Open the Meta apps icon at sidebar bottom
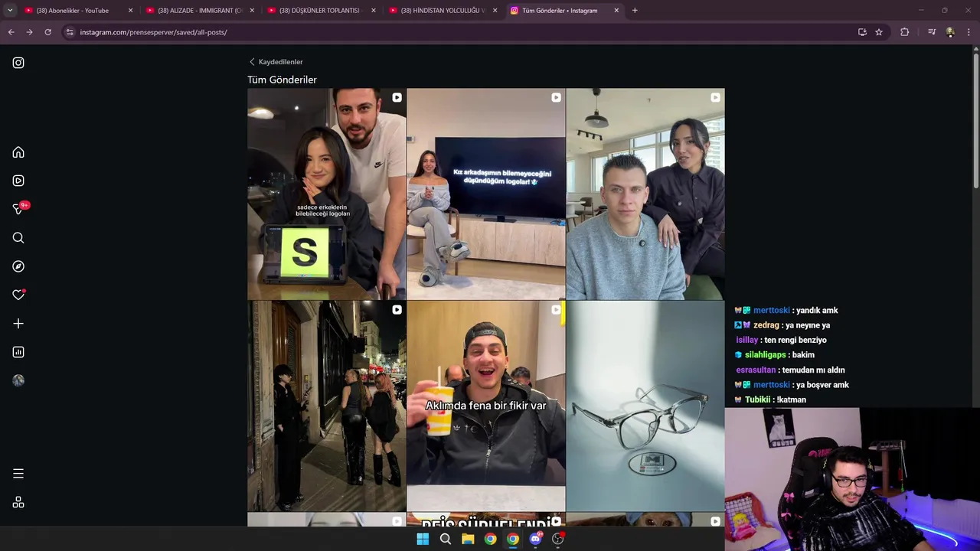This screenshot has height=551, width=980. [18, 502]
